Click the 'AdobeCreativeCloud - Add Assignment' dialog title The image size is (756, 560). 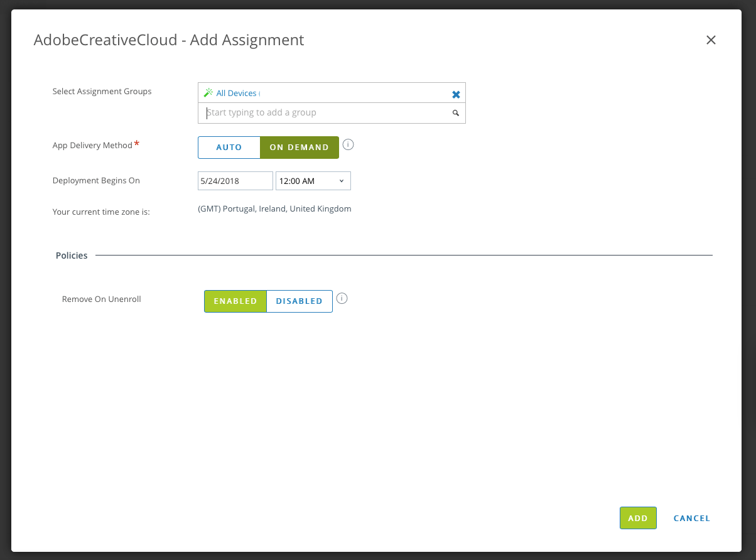pyautogui.click(x=169, y=40)
